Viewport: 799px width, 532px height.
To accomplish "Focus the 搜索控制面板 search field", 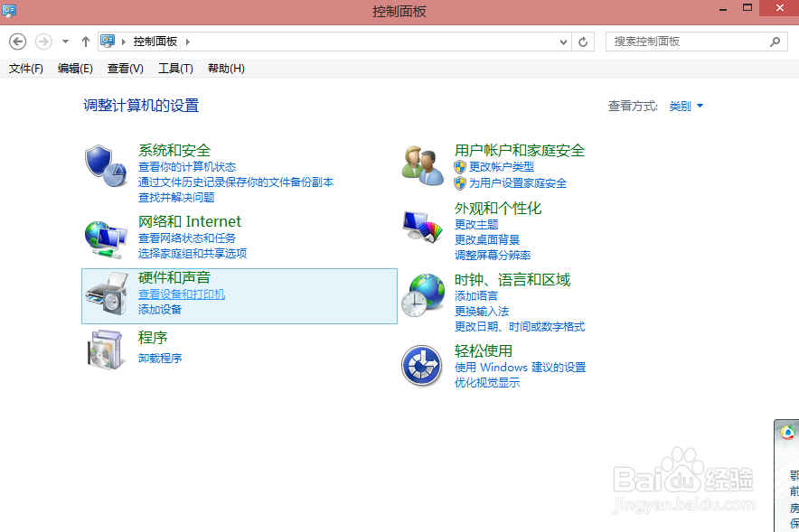I will pos(697,42).
